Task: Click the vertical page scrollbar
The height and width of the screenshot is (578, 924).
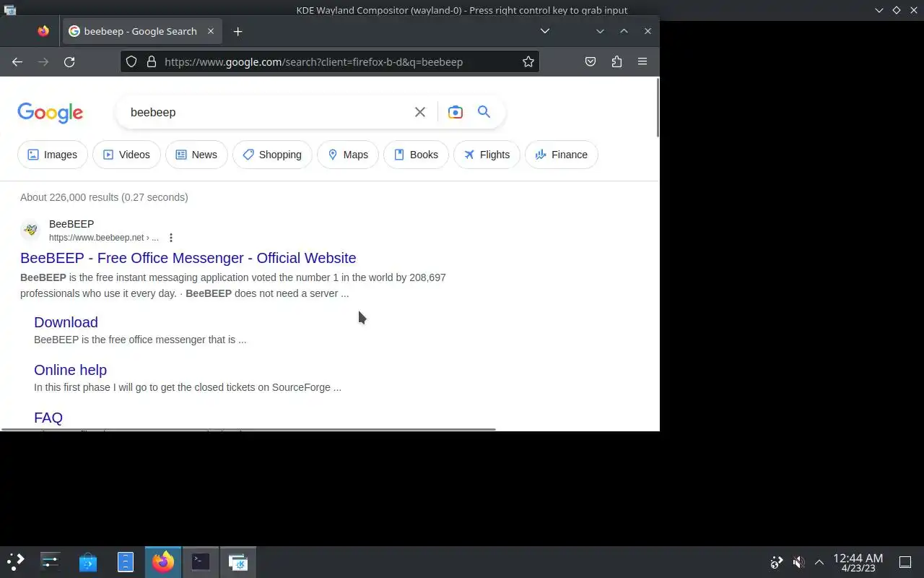Action: click(x=658, y=107)
